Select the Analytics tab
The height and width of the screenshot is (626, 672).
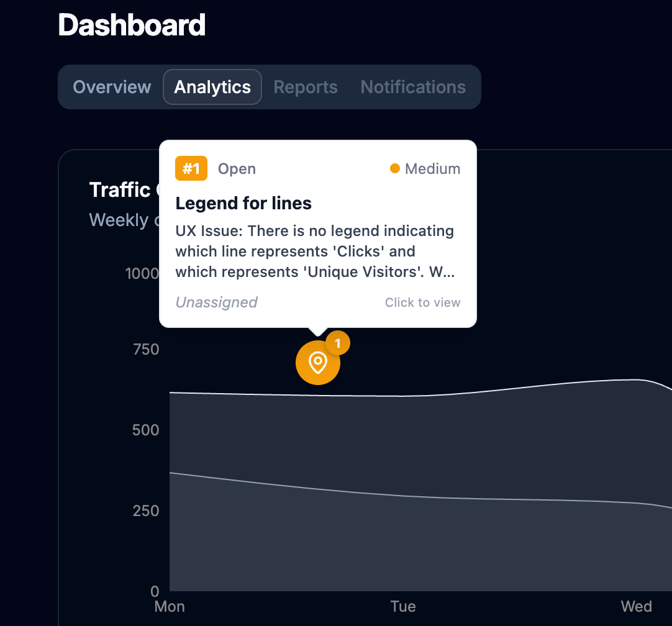point(212,87)
